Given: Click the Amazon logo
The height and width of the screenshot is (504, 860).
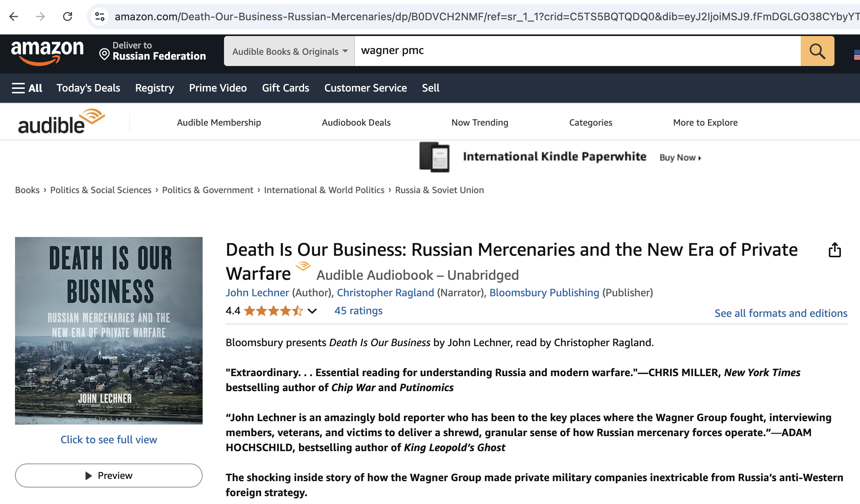Looking at the screenshot, I should 47,52.
